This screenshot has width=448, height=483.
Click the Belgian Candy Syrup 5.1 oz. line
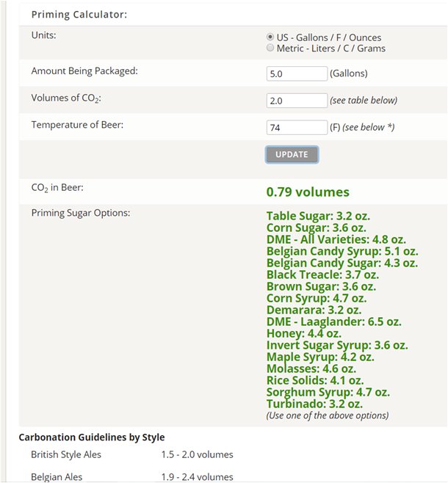[x=342, y=251]
